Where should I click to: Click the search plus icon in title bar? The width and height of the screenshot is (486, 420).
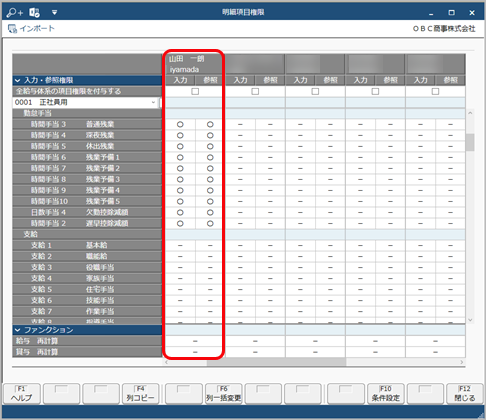tap(15, 13)
